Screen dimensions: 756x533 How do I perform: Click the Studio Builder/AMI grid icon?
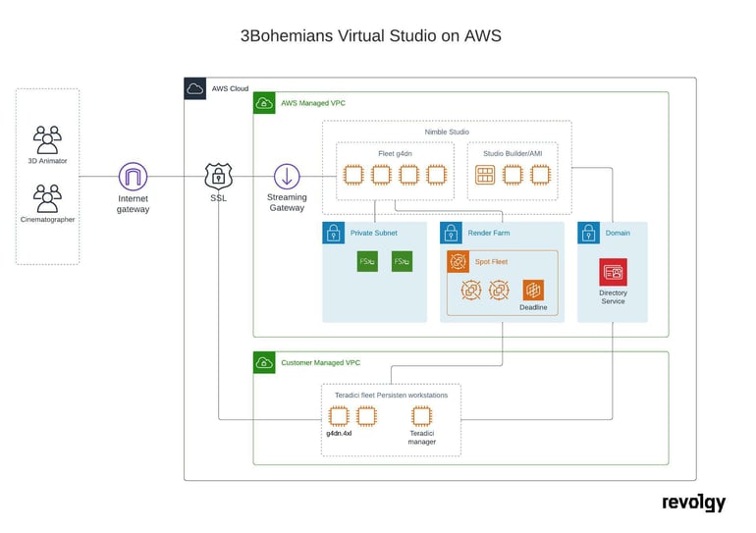[x=485, y=175]
